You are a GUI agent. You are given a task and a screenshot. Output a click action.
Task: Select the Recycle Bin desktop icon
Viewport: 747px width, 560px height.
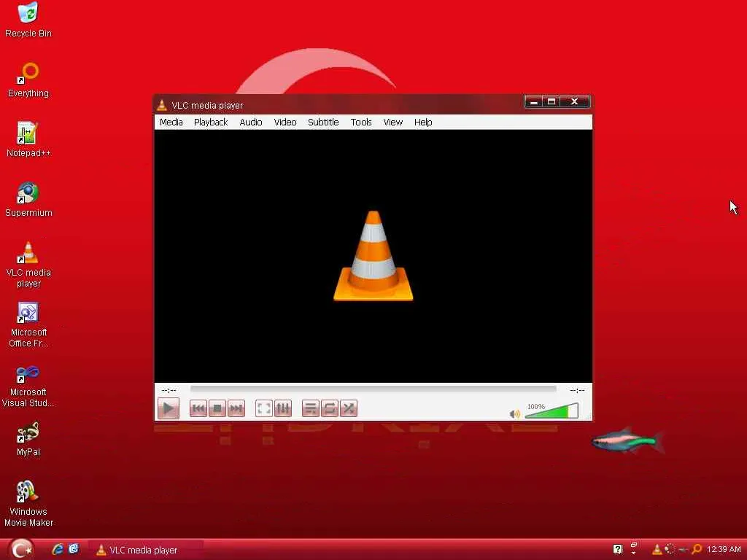(x=28, y=20)
